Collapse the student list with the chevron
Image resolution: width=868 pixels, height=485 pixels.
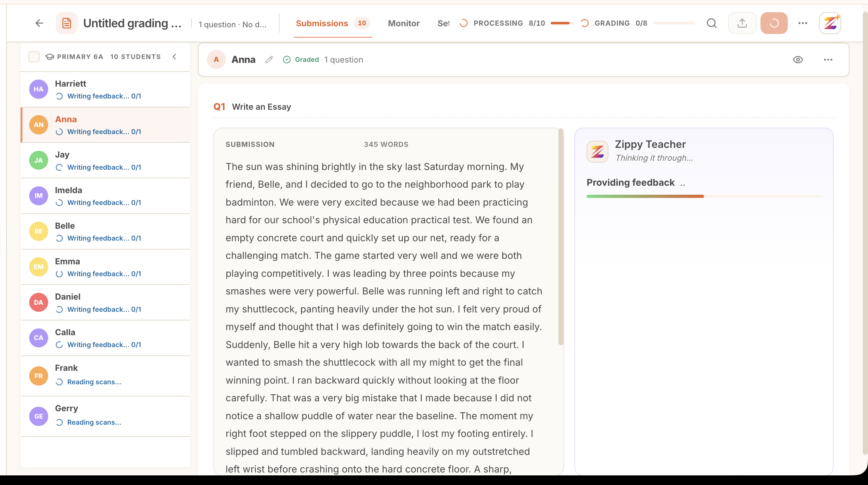click(175, 56)
